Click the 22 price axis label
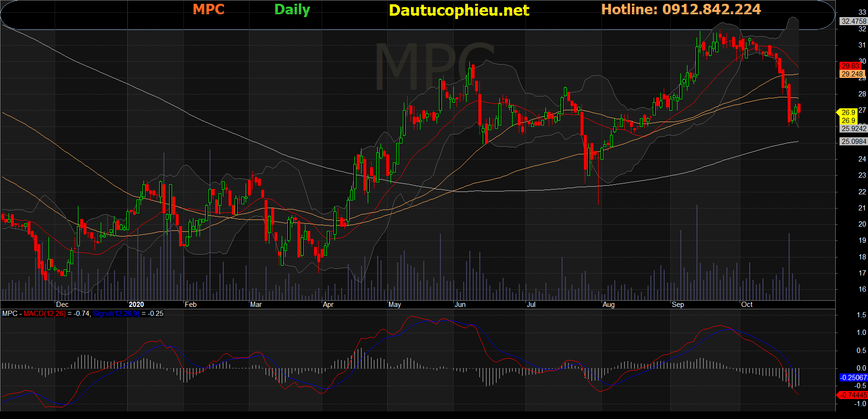The image size is (868, 419). (862, 191)
